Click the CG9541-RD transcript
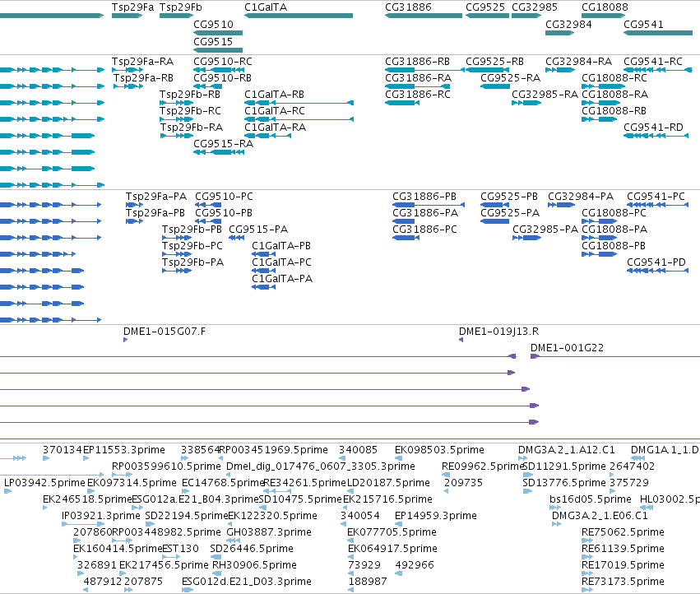The width and height of the screenshot is (700, 594). (x=656, y=136)
